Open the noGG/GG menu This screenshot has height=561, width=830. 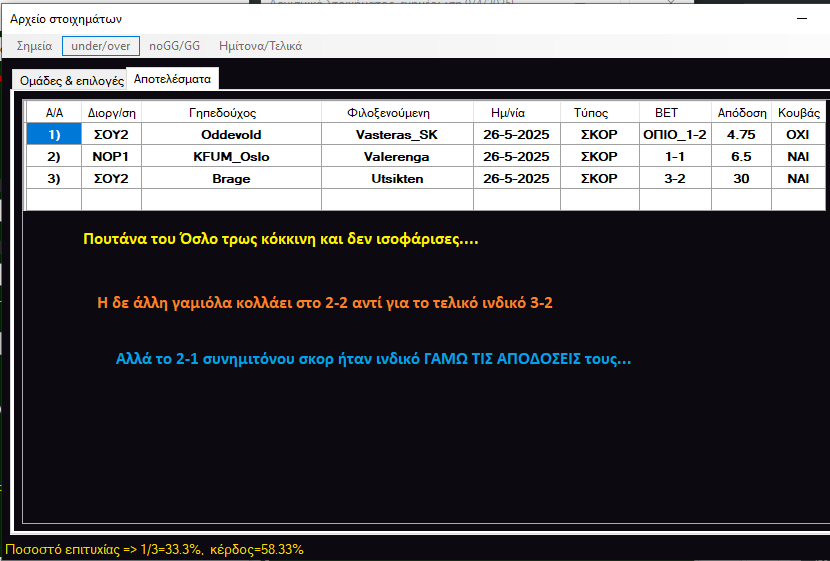(x=175, y=46)
